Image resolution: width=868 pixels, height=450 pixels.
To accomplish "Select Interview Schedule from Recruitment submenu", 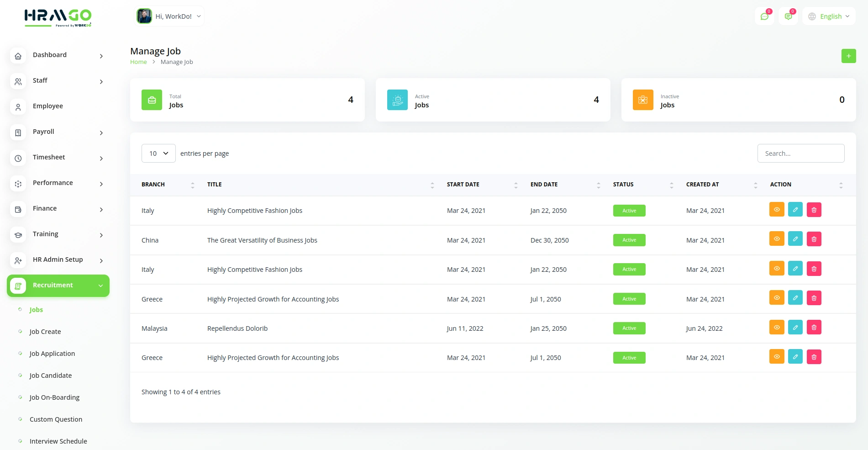I will [58, 441].
